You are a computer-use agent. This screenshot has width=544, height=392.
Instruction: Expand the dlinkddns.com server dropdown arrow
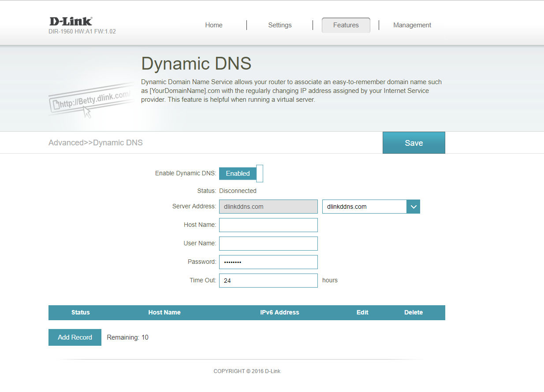[413, 207]
